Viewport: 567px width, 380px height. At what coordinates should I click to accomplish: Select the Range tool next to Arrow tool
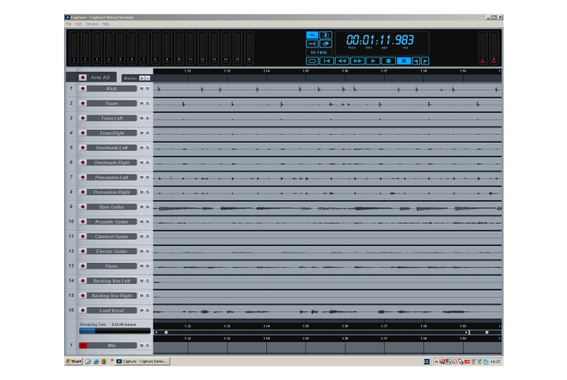click(x=326, y=35)
